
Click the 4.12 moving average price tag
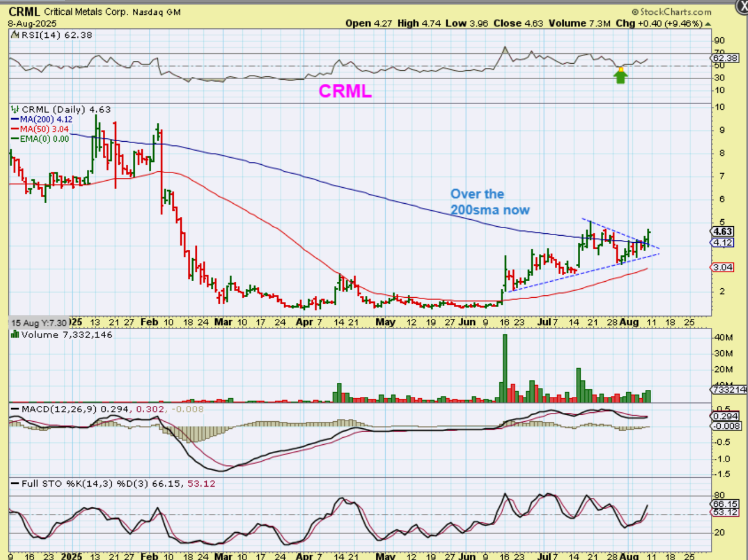721,242
